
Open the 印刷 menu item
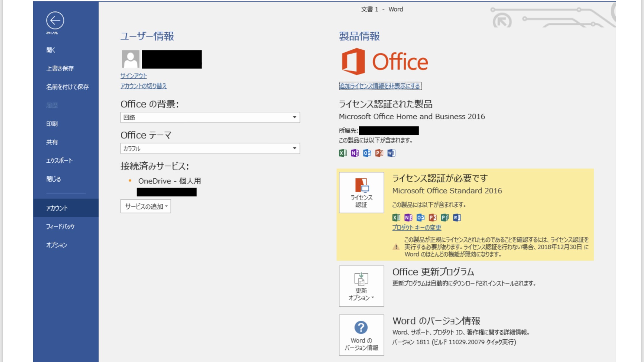(x=52, y=124)
